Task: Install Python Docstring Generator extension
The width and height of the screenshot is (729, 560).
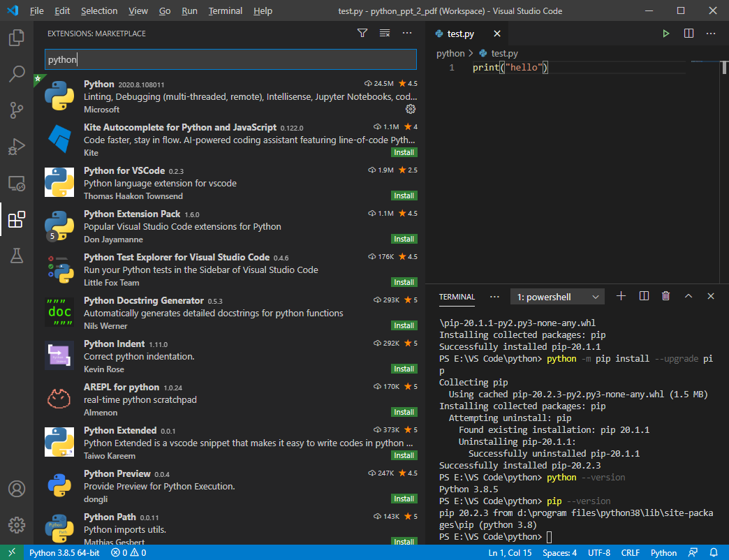Action: click(404, 325)
